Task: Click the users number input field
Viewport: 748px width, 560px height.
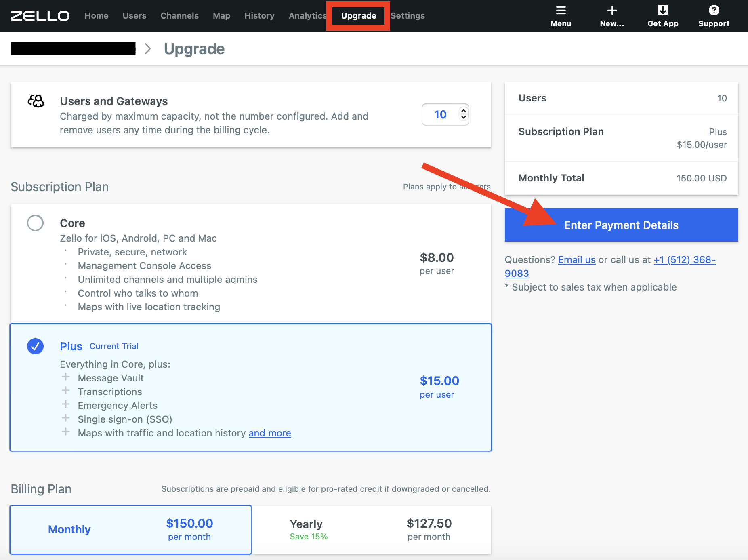Action: pos(440,115)
